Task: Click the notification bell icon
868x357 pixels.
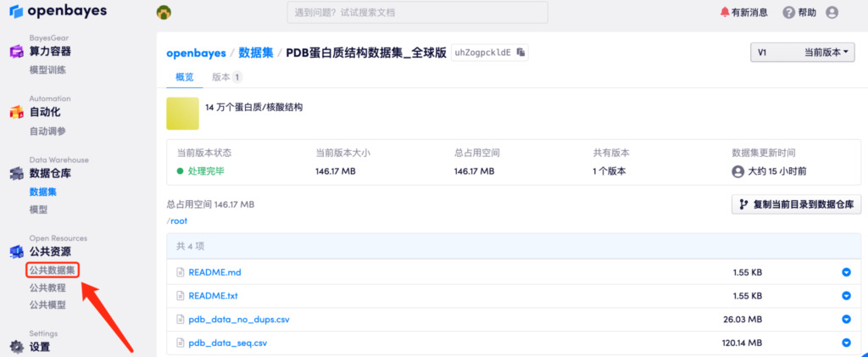Action: [725, 12]
